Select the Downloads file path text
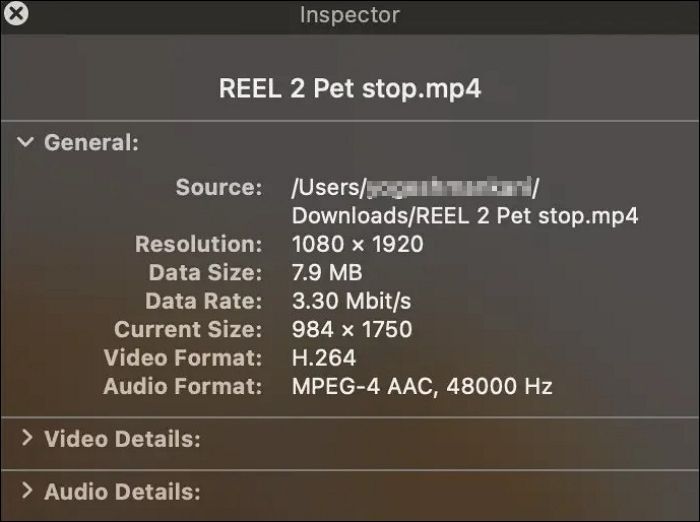 point(464,216)
